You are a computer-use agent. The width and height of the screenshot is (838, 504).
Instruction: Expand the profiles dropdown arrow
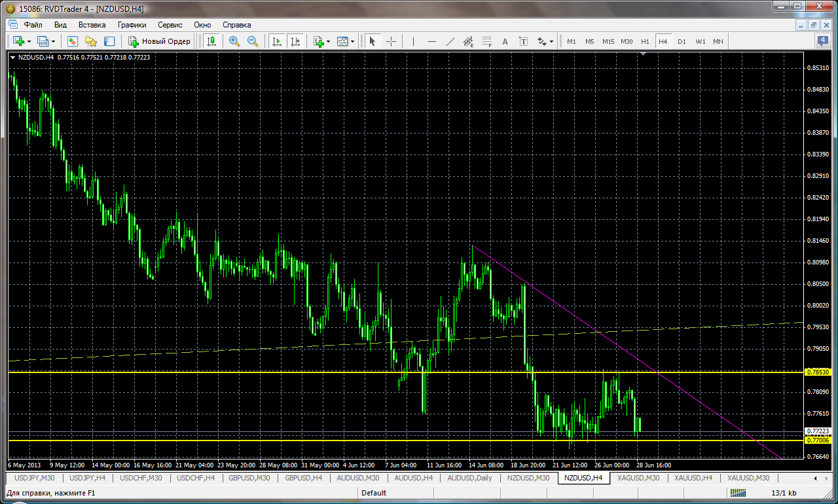click(x=53, y=41)
